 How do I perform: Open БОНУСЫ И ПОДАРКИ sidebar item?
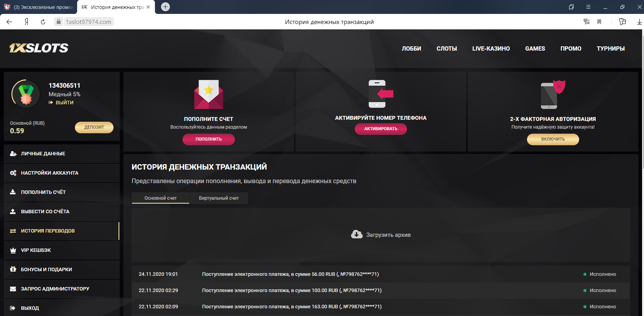pyautogui.click(x=62, y=270)
